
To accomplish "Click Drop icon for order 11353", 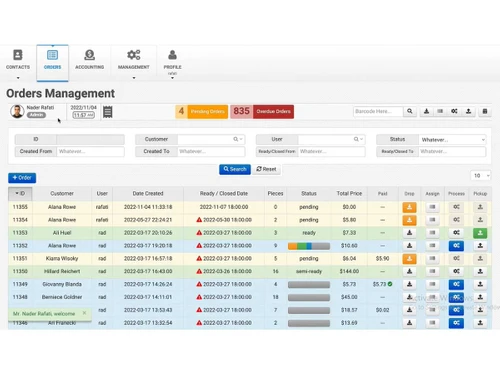I will pos(409,233).
